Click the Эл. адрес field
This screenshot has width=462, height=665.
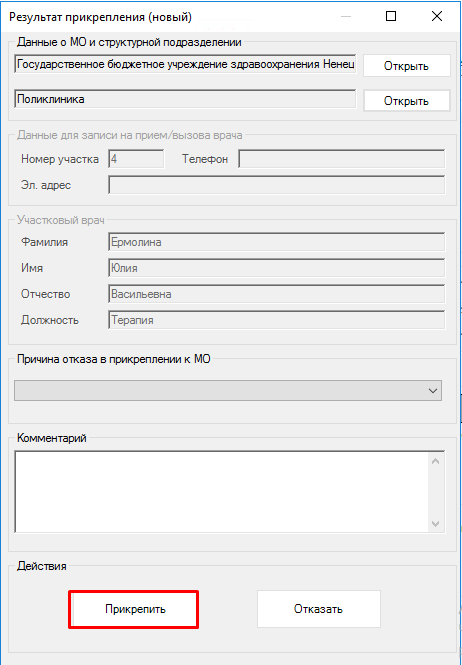click(277, 185)
